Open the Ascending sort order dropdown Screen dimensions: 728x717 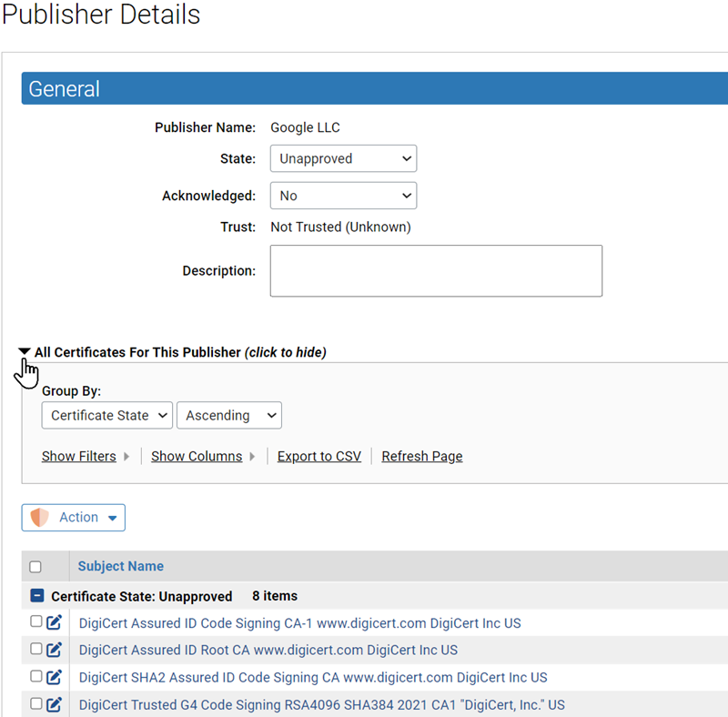[x=228, y=415]
